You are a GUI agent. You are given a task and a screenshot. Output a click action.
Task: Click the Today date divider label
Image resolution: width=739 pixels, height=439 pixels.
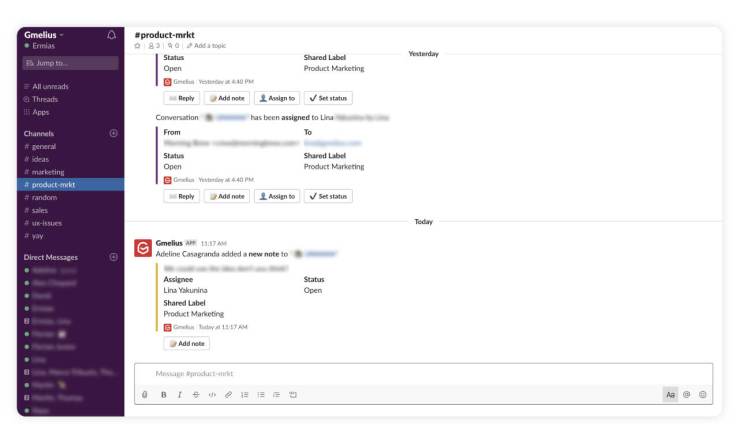point(423,222)
